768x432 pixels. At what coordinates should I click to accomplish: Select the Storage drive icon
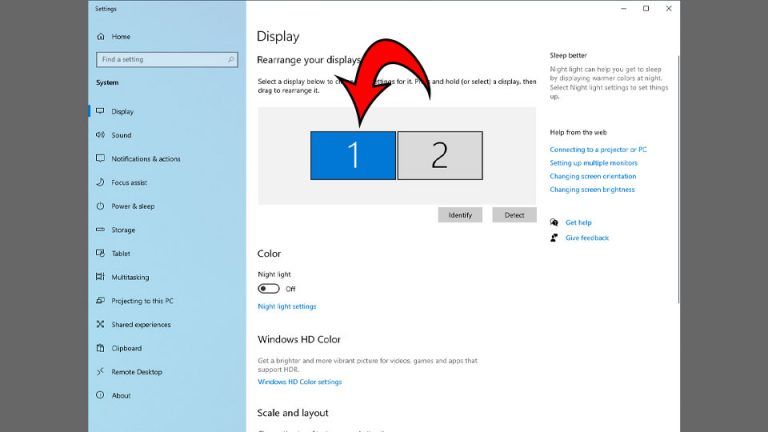tap(101, 230)
